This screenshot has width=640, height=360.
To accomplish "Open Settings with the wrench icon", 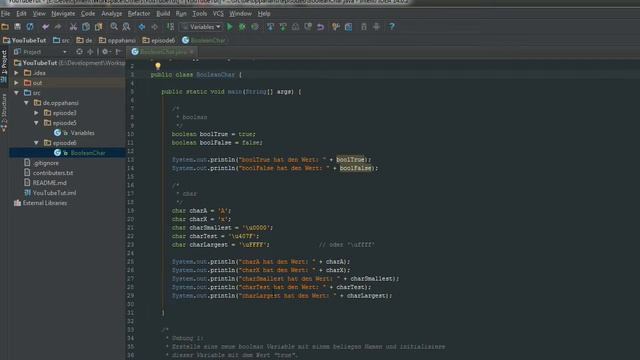I will (336, 27).
